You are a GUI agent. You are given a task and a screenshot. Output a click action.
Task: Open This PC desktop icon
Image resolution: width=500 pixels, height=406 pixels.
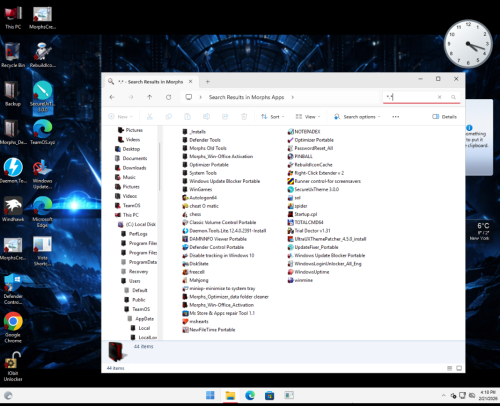point(13,18)
